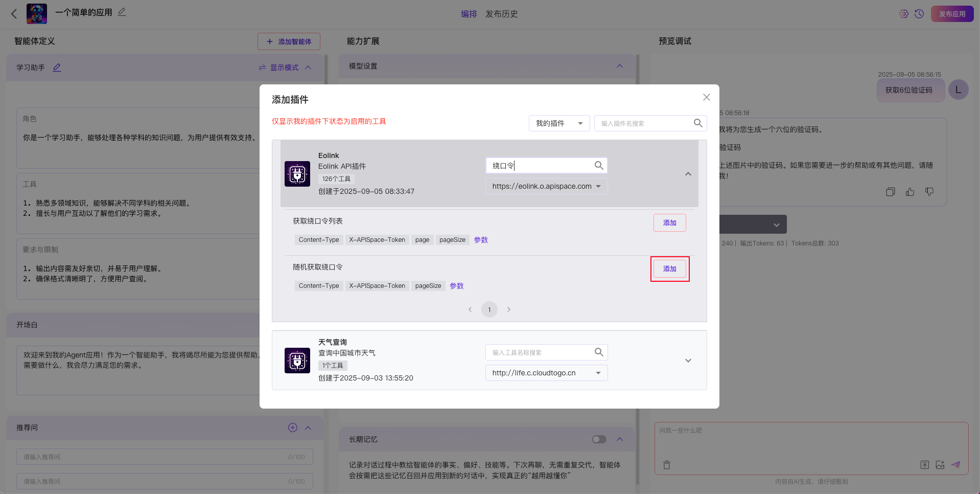Image resolution: width=980 pixels, height=494 pixels.
Task: Click the app avatar image
Action: (x=37, y=14)
